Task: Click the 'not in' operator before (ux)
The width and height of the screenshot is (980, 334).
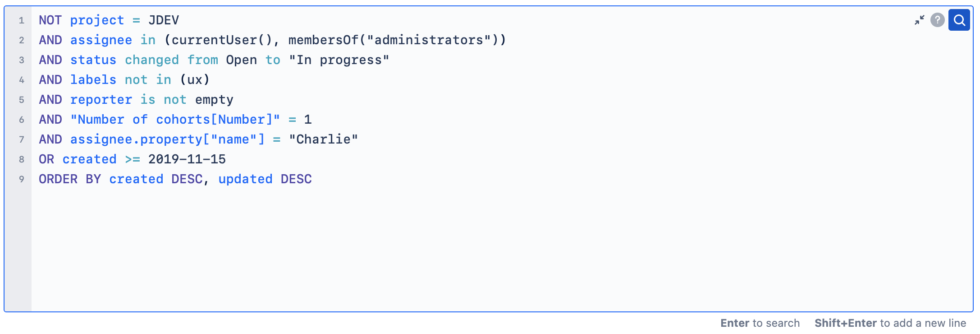Action: [147, 79]
